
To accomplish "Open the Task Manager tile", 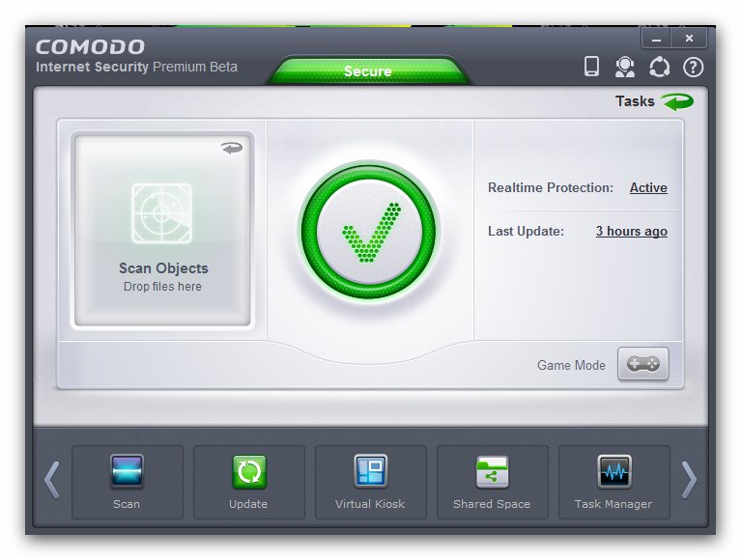I will (x=613, y=482).
